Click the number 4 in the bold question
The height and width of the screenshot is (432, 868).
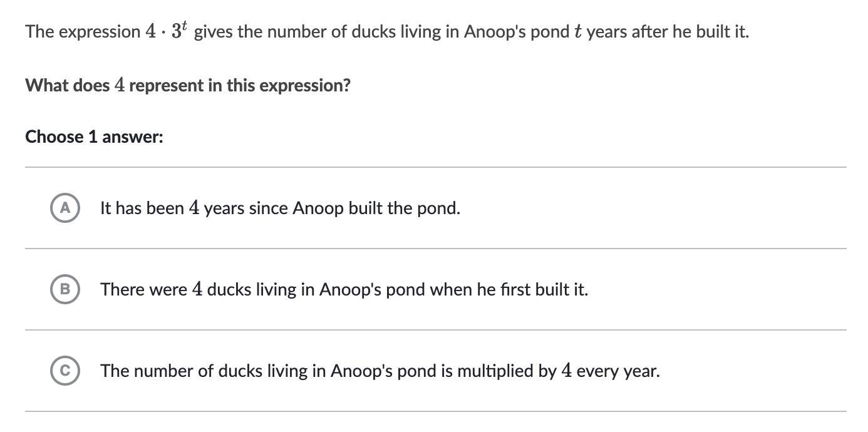click(120, 85)
